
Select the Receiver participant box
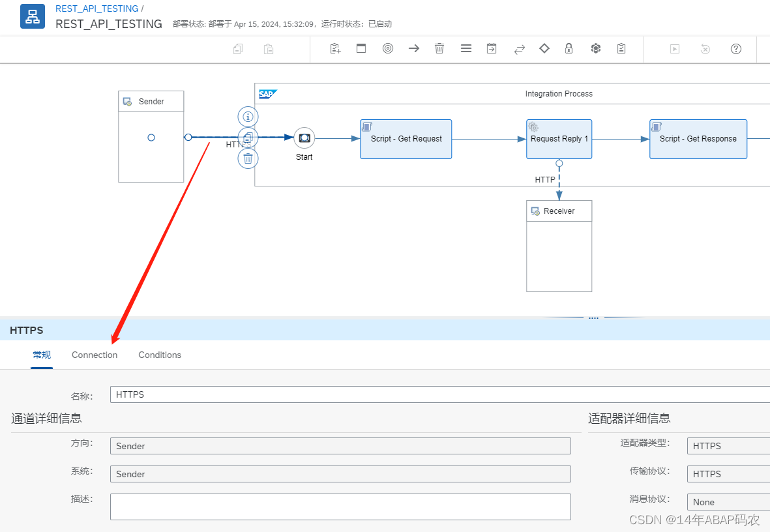click(x=559, y=246)
